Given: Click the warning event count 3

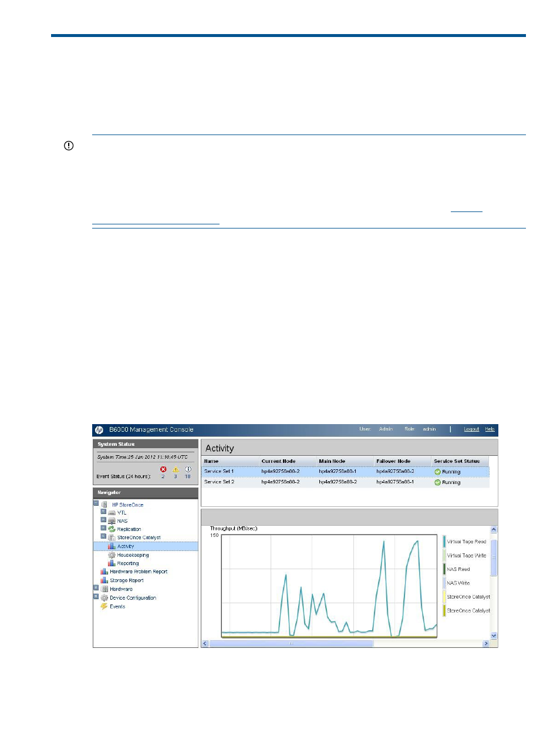Looking at the screenshot, I should point(176,476).
